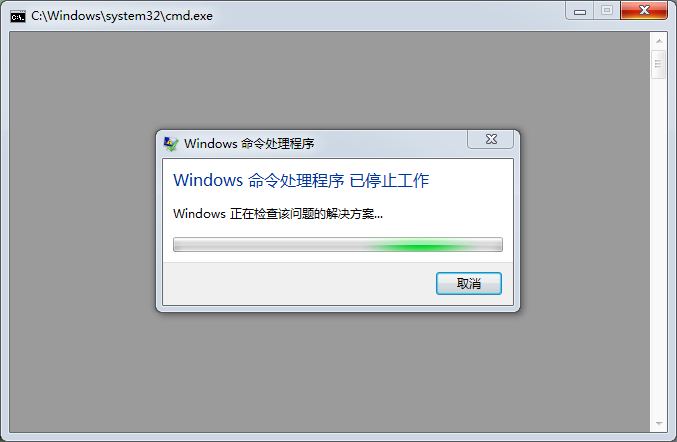Close the Windows 命令处理程序 dialog

coord(490,139)
